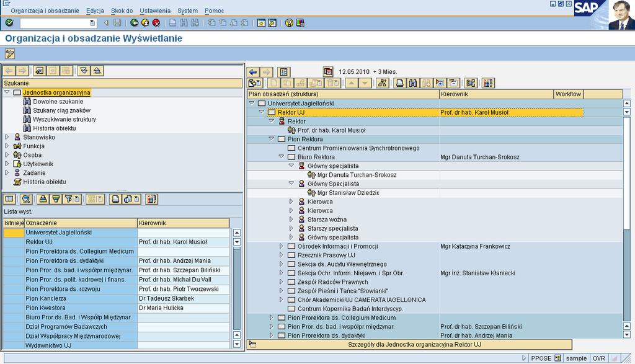635x364 pixels.
Task: Collapse the Uniwersytet Jagielloński tree node
Action: (x=252, y=104)
